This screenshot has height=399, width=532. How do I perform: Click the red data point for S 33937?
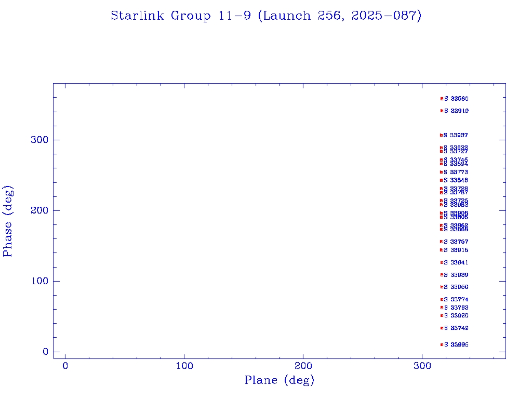[441, 135]
